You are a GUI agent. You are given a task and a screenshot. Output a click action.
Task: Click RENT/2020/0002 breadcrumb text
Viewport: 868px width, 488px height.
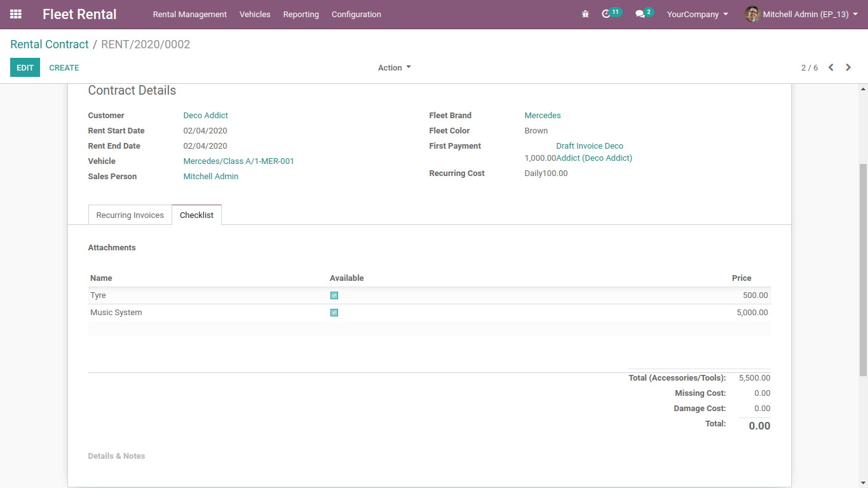[x=146, y=44]
